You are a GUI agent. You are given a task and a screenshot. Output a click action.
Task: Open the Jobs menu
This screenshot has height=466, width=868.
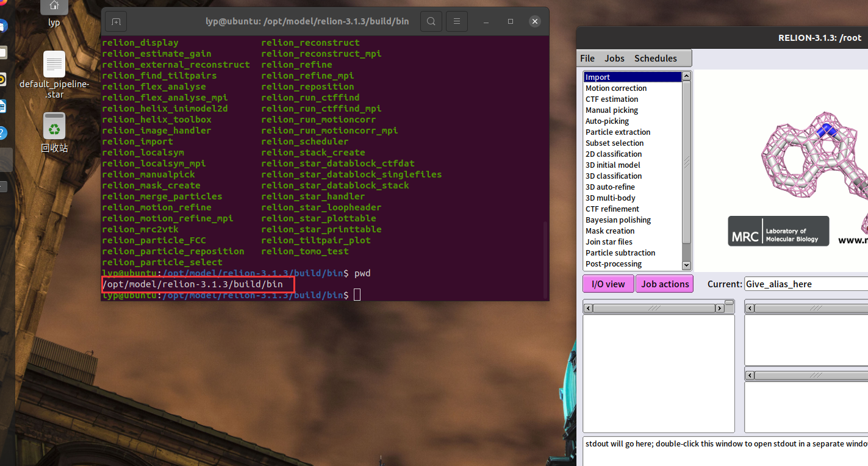tap(614, 58)
